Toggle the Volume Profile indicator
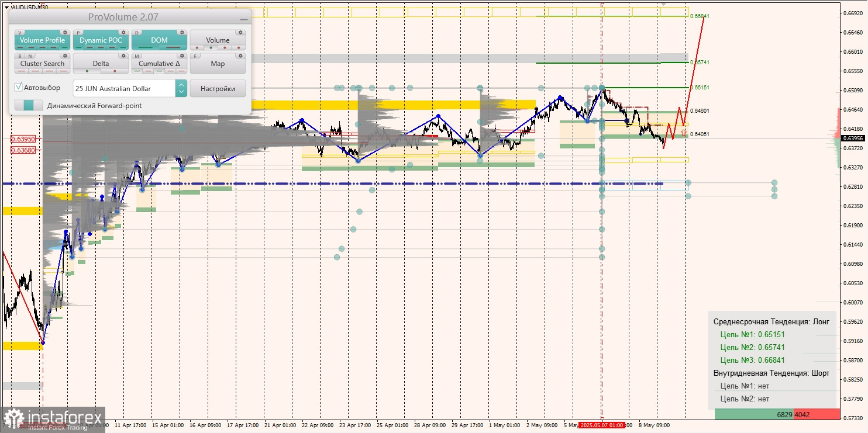The height and width of the screenshot is (433, 868). 43,40
